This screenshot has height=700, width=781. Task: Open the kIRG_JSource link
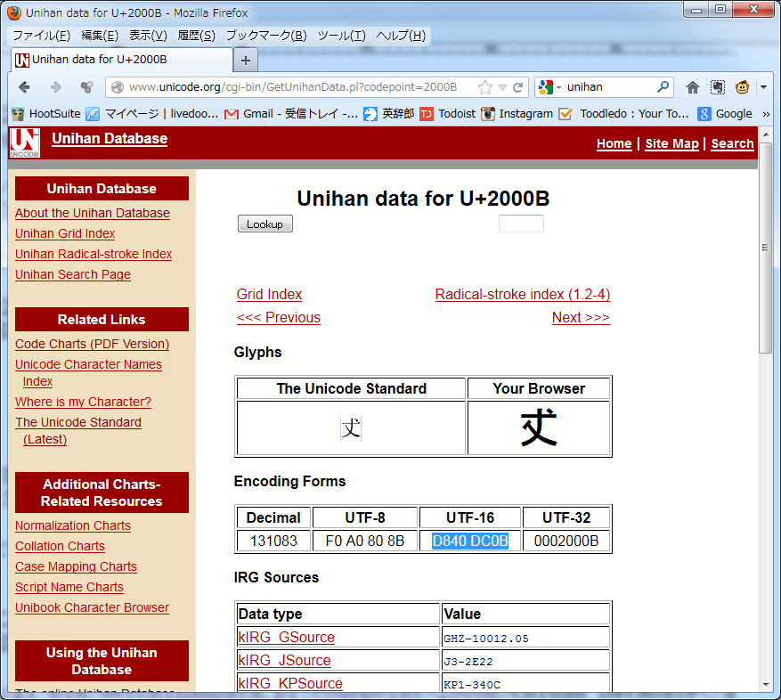click(x=284, y=661)
